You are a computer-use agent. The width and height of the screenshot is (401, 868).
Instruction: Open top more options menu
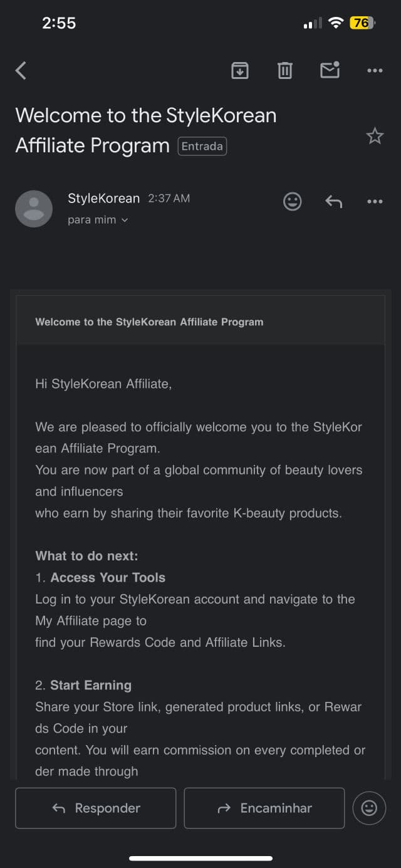[375, 71]
